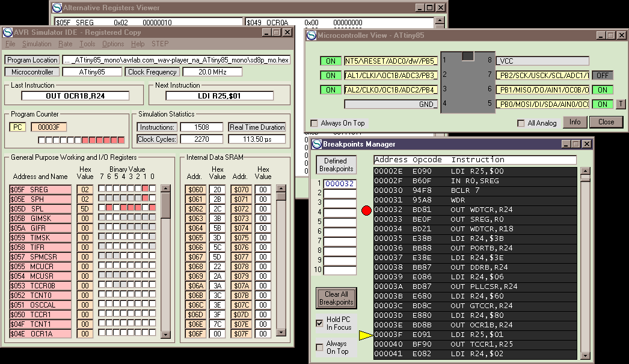Click the registers list scroll up arrow
Viewport: 629px width, 364px height.
click(166, 189)
